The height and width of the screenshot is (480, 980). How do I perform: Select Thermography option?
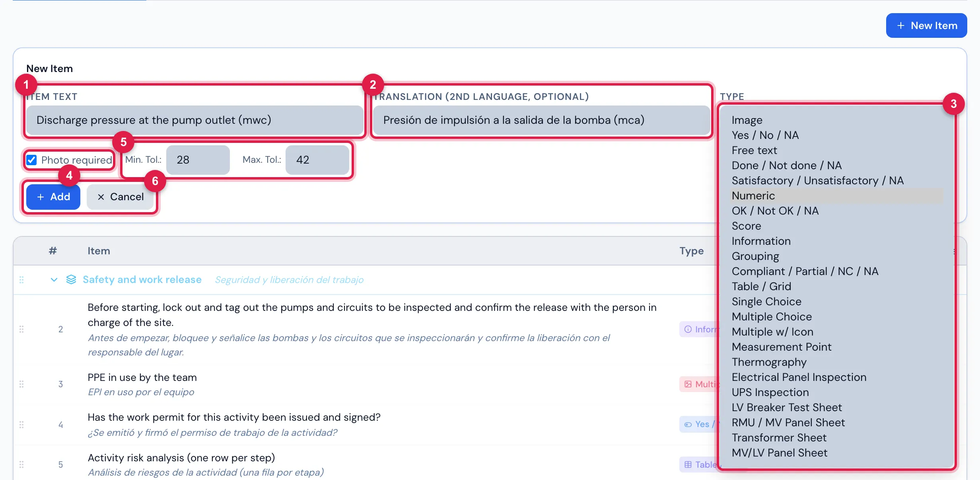pos(837,362)
